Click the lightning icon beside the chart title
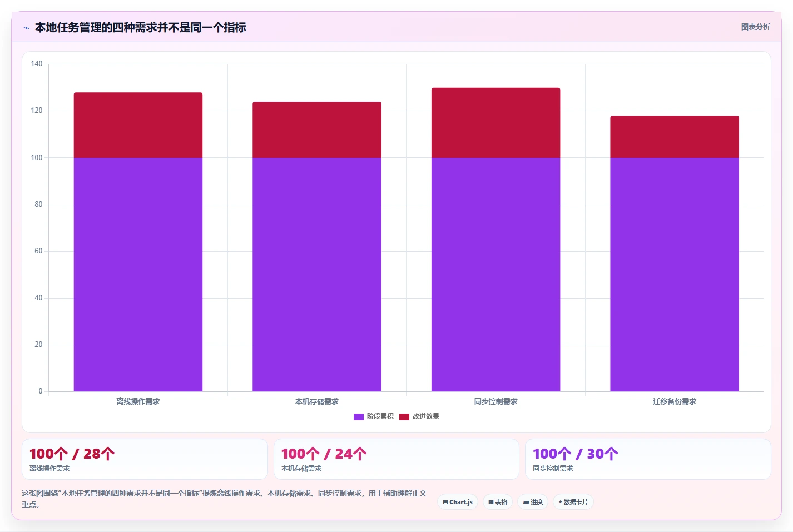The height and width of the screenshot is (532, 793). 26,28
